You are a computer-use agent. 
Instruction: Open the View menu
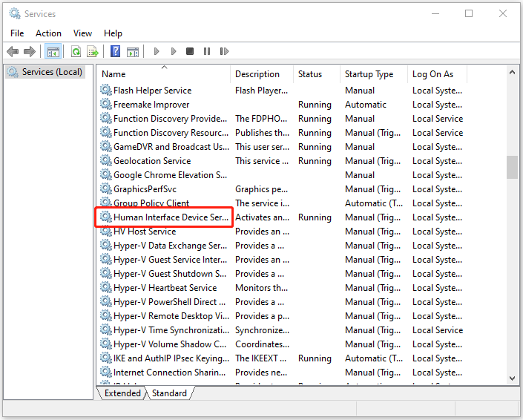82,33
